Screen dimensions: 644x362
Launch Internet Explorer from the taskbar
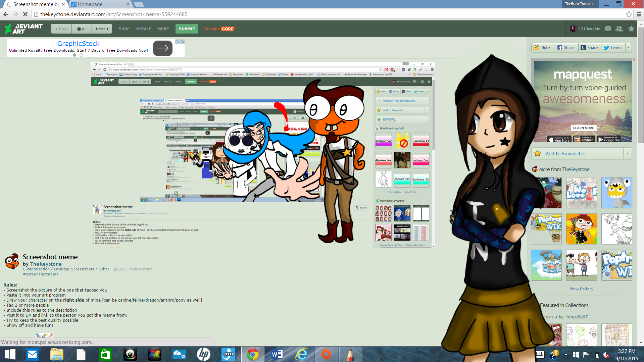click(302, 354)
